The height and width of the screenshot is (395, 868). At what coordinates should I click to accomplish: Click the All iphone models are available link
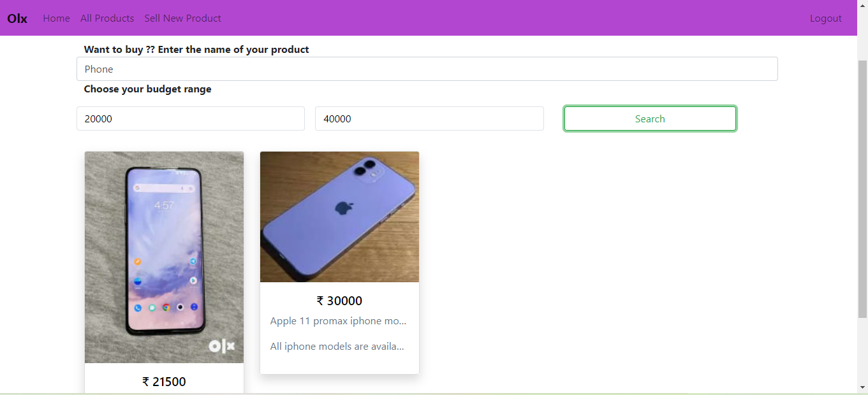(337, 346)
